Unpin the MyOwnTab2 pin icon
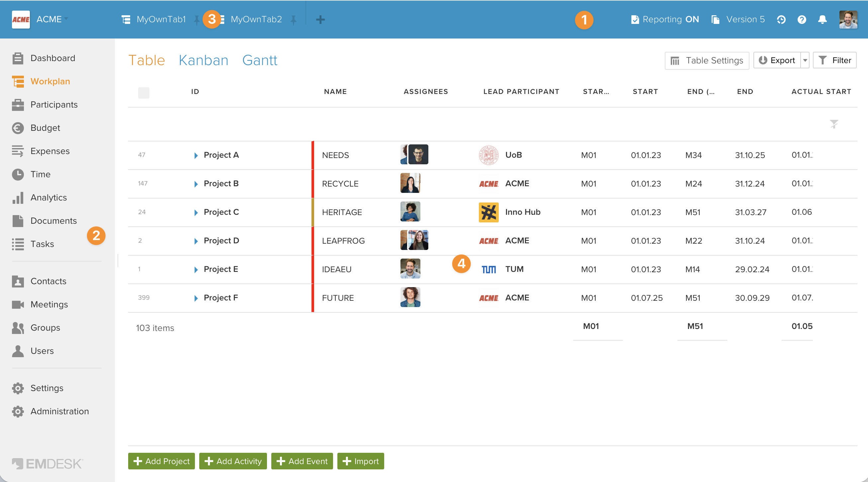This screenshot has width=868, height=482. pos(294,20)
